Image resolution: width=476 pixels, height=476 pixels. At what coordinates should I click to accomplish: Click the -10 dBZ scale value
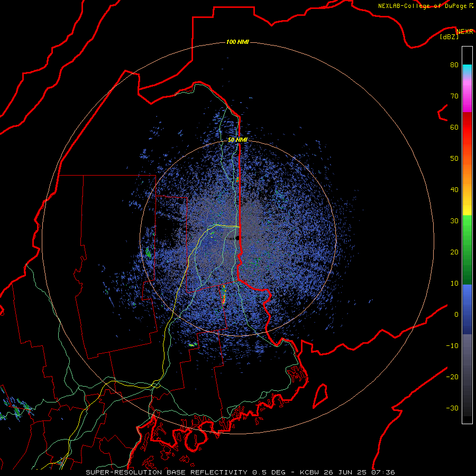click(x=452, y=346)
